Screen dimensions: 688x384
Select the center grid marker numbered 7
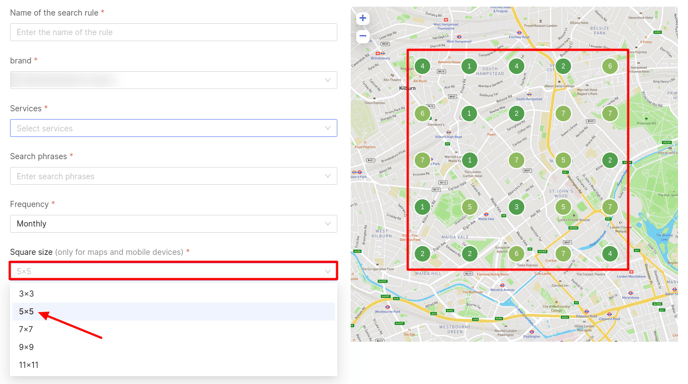[x=516, y=160]
